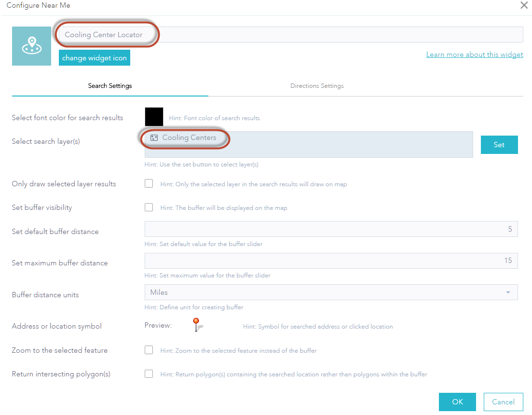The image size is (532, 415).
Task: Click the widget title text field
Action: (290, 35)
